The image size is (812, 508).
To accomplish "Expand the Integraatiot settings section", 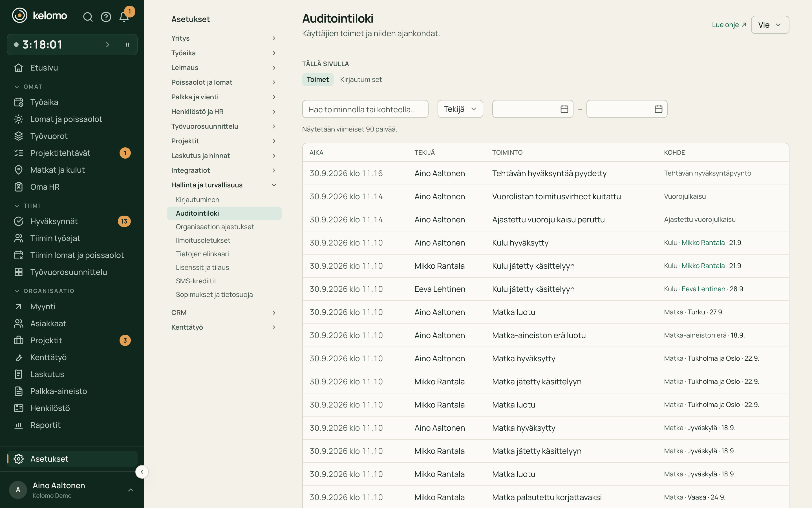I will (224, 170).
